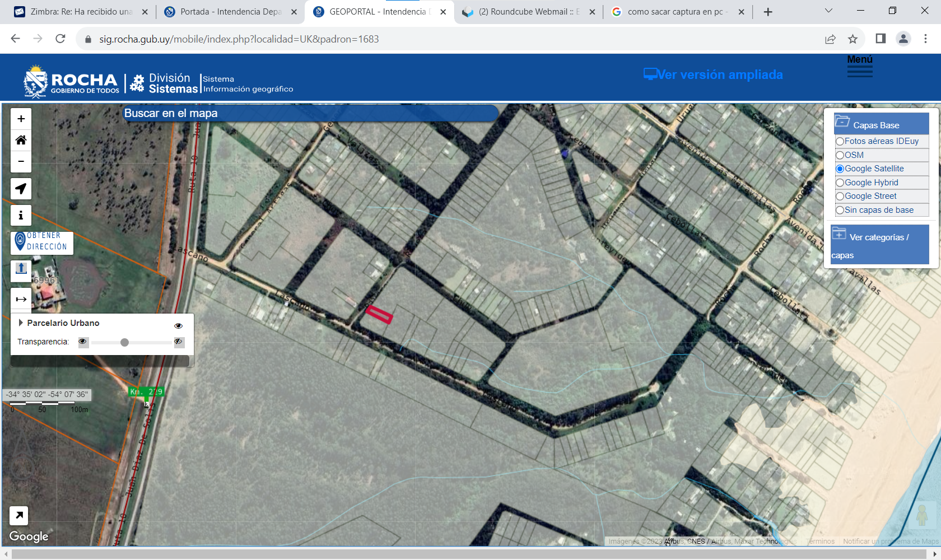
Task: Reset map to home extent
Action: coord(21,140)
